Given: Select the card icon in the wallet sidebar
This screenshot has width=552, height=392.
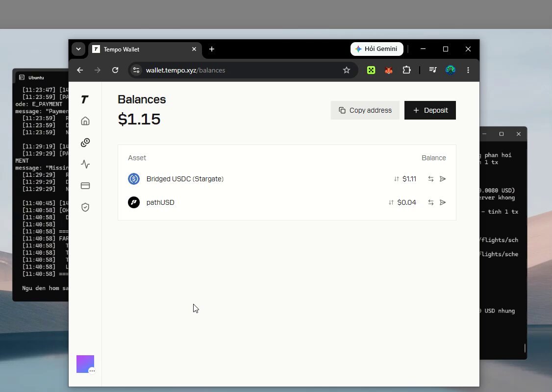Looking at the screenshot, I should click(85, 185).
